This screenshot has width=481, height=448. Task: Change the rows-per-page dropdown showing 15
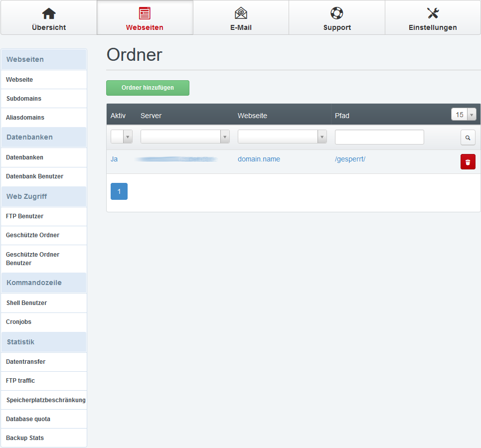point(464,115)
